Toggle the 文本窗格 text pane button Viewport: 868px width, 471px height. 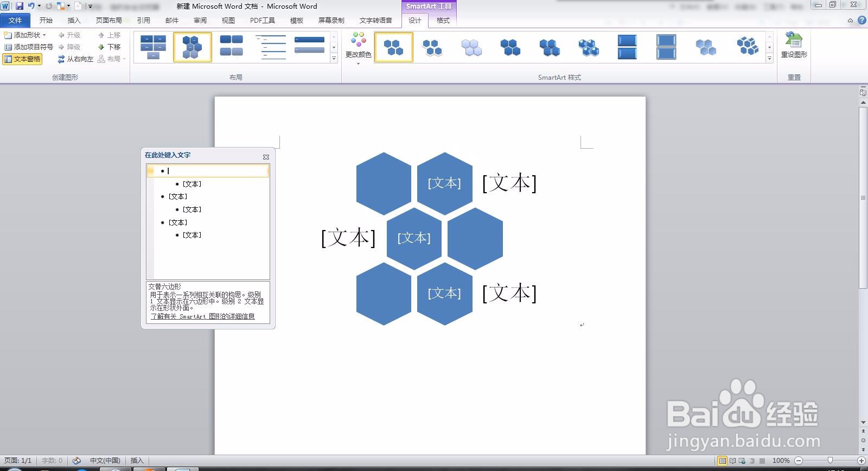pyautogui.click(x=22, y=59)
